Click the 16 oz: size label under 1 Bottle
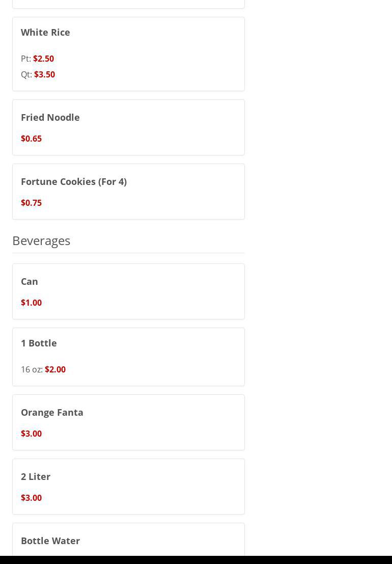The image size is (392, 564). (32, 369)
